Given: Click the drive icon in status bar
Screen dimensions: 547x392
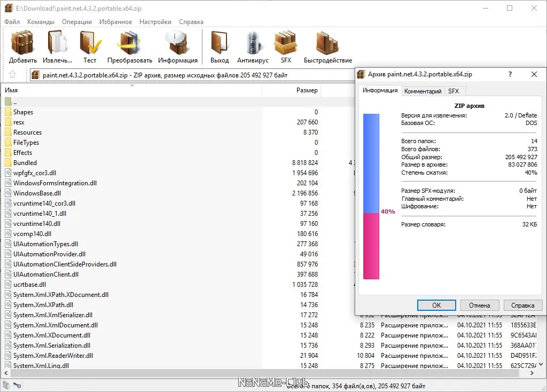Looking at the screenshot, I should point(6,385).
